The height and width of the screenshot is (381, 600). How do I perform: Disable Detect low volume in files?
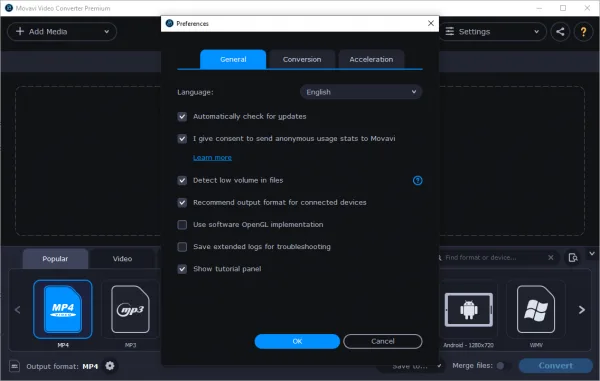pos(182,180)
